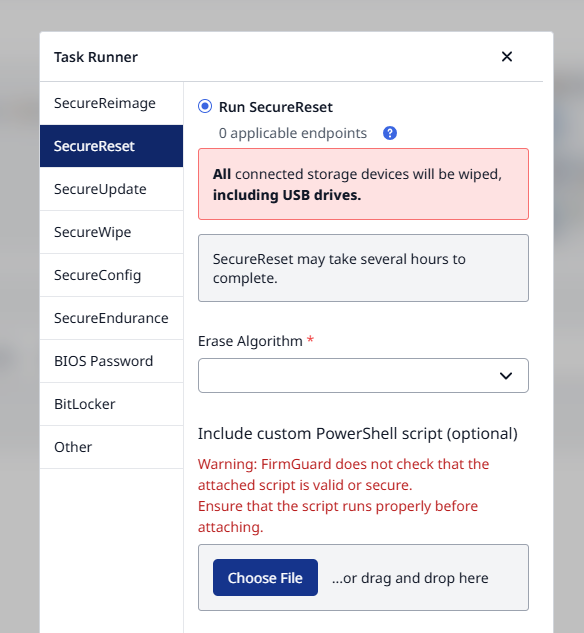
Task: Click the 'Task Runner' dialog title
Action: 96,57
